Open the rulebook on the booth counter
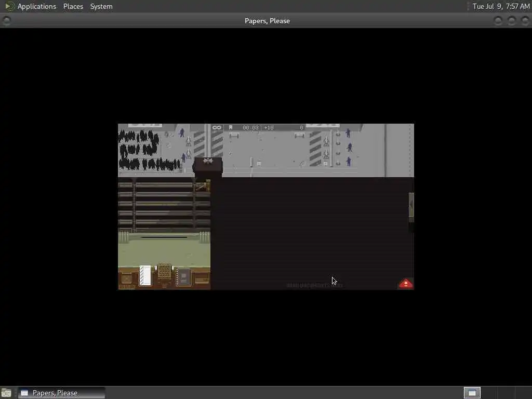 [183, 277]
